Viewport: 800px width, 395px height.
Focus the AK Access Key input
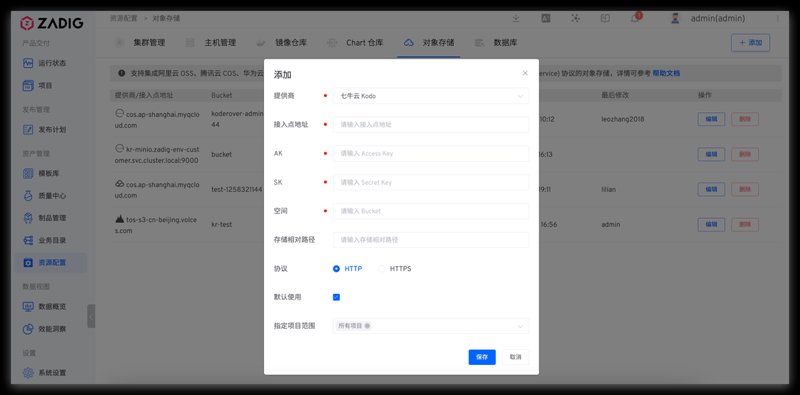(431, 154)
